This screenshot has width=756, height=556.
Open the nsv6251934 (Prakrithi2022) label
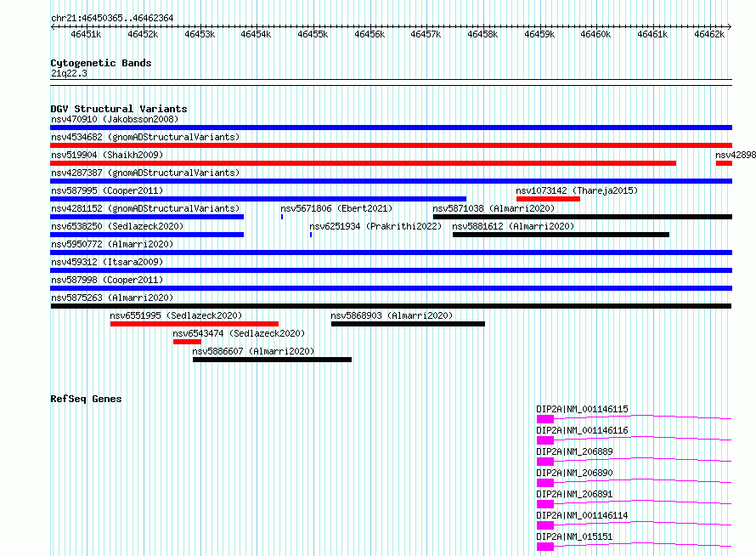pyautogui.click(x=375, y=226)
